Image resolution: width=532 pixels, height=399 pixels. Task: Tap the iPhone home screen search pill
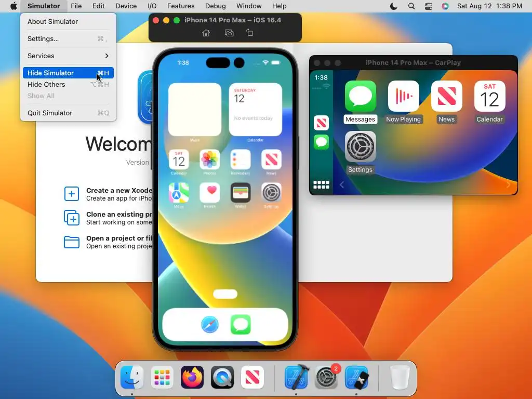click(x=225, y=294)
